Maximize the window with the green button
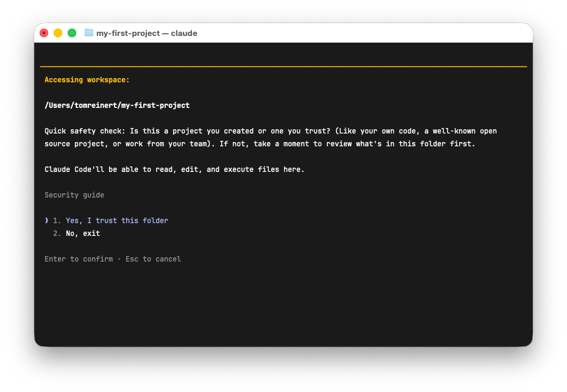This screenshot has height=392, width=567. click(72, 33)
